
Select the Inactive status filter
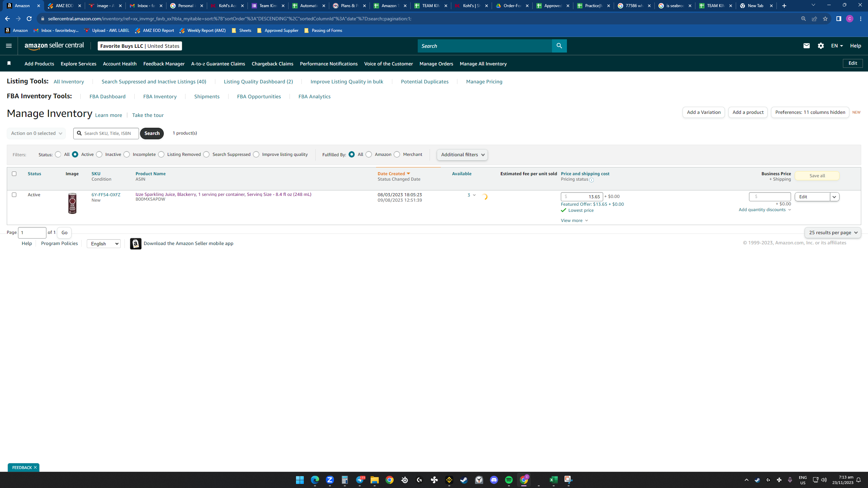(x=99, y=155)
